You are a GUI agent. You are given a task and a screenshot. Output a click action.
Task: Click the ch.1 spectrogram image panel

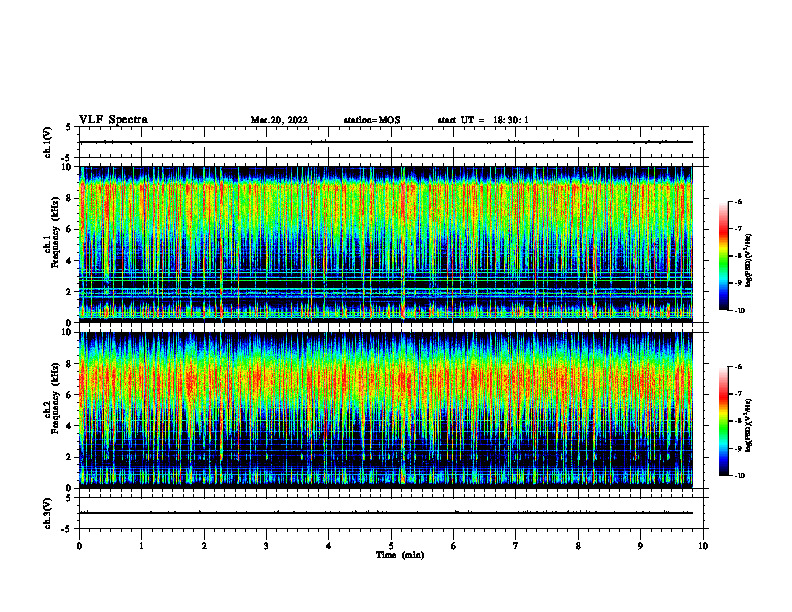386,244
